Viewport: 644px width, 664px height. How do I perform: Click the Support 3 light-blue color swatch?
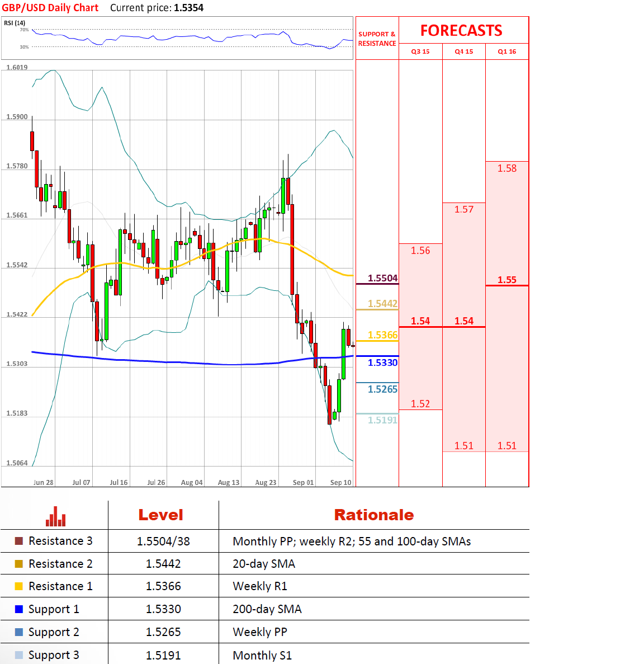18,654
